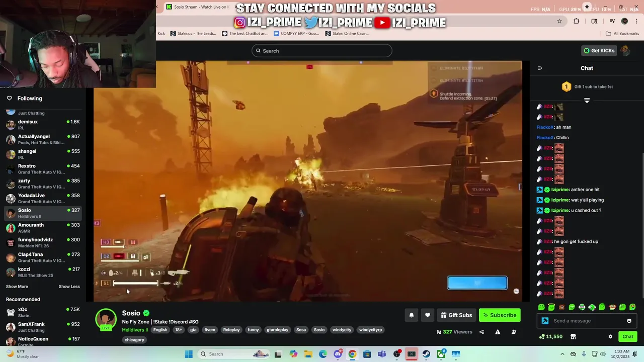
Task: Share the stream using the share icon
Action: click(481, 332)
